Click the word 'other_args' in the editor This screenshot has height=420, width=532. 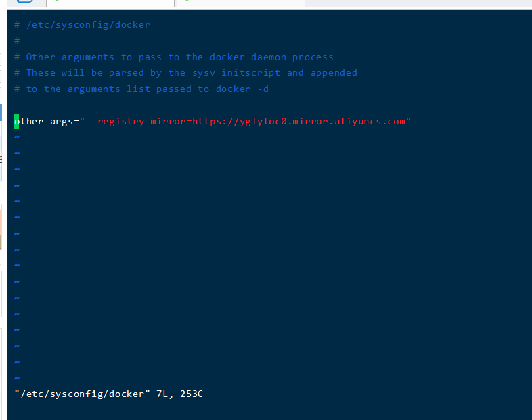coord(44,121)
